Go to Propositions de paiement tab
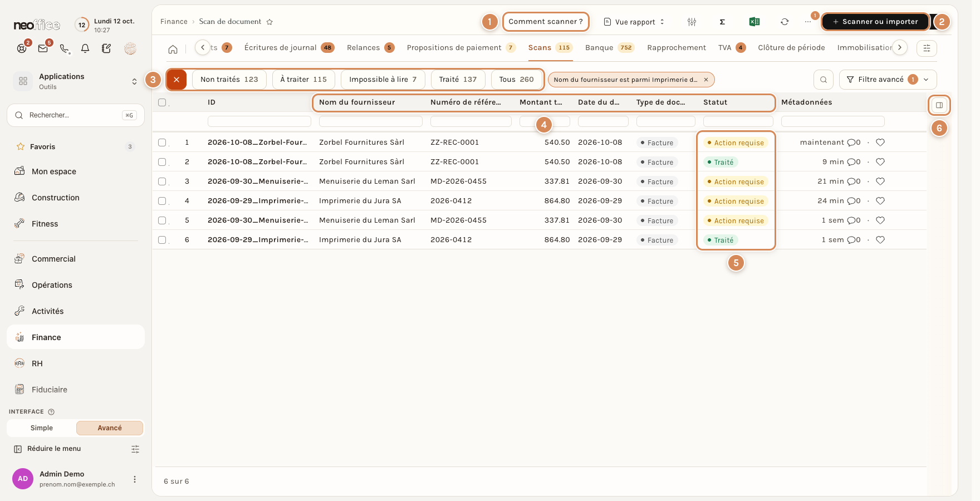980x501 pixels. (461, 48)
